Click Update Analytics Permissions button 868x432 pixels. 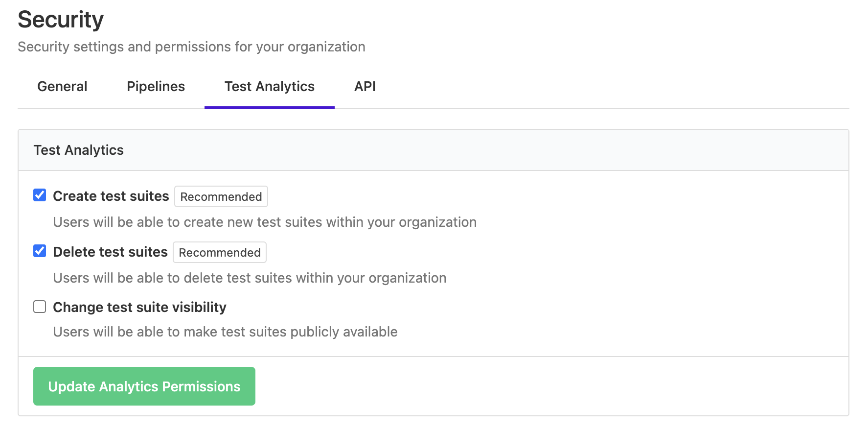pos(144,386)
